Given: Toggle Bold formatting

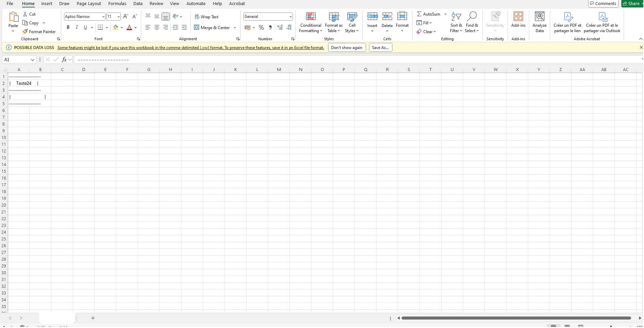Looking at the screenshot, I should [68, 27].
